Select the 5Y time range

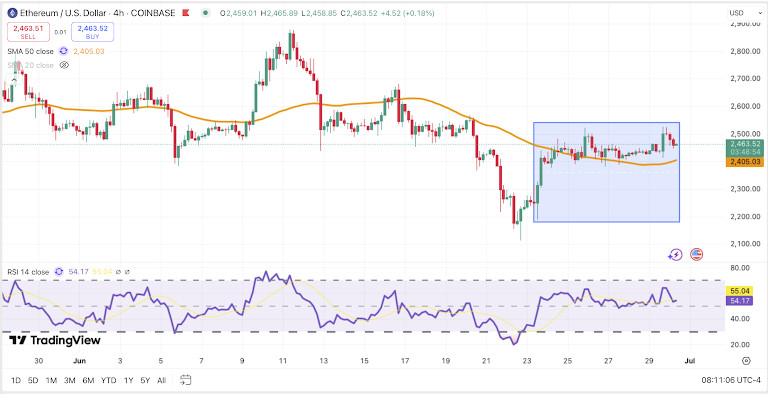click(145, 380)
